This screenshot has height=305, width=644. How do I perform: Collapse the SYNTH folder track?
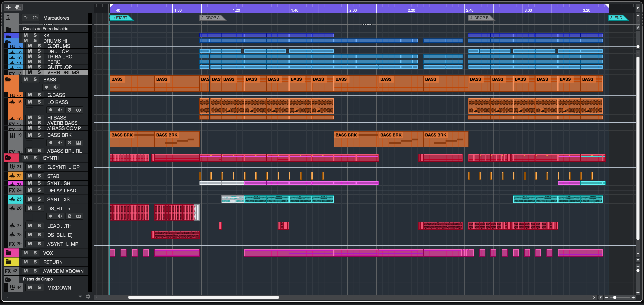pyautogui.click(x=8, y=158)
